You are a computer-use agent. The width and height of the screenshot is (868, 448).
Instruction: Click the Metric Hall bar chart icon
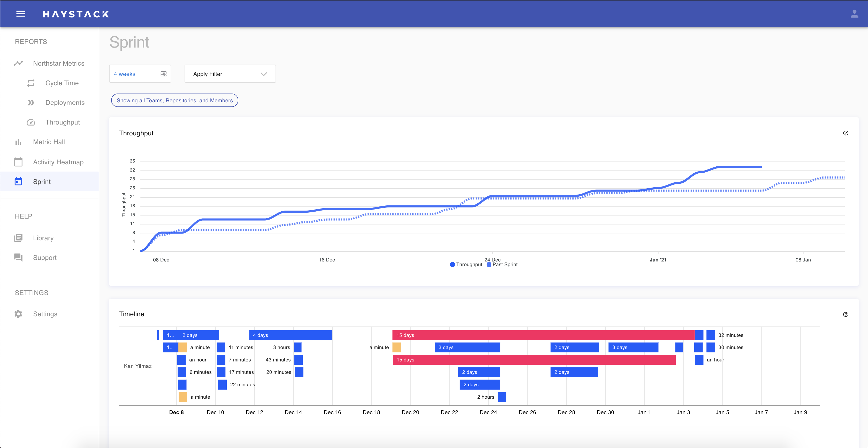click(x=19, y=142)
